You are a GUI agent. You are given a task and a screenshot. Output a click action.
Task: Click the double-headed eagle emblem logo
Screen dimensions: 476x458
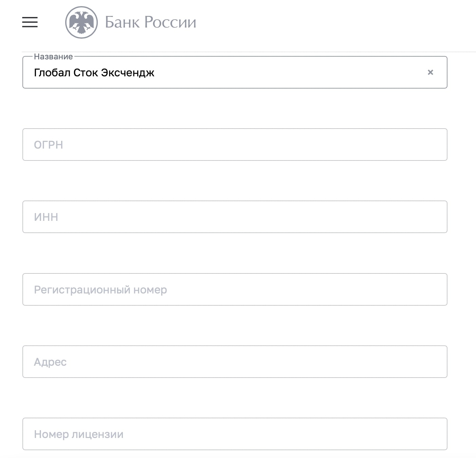(81, 22)
